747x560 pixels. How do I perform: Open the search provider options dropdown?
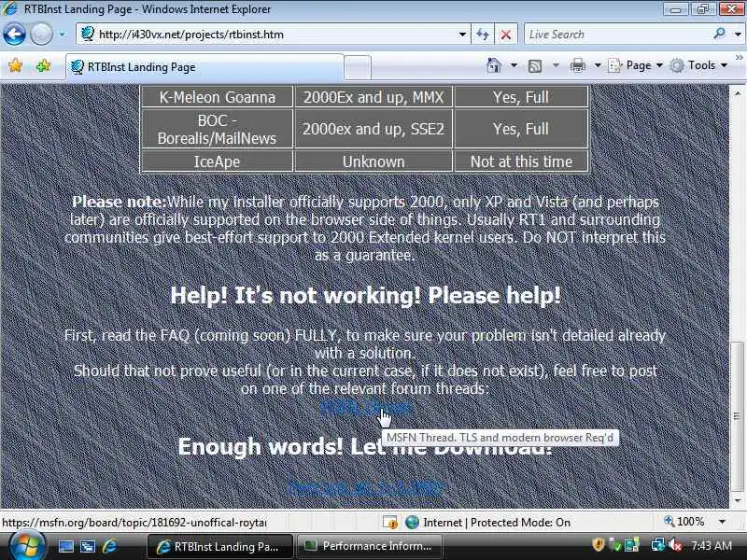click(738, 35)
